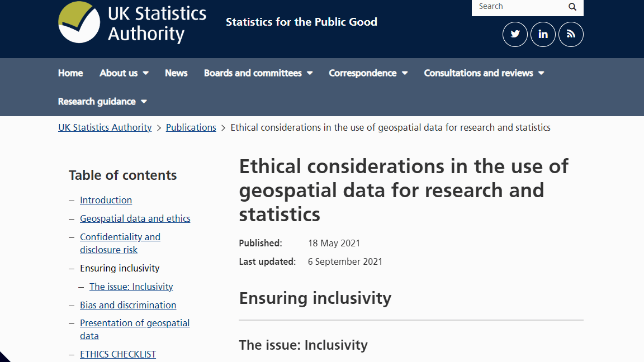This screenshot has height=362, width=644.
Task: Follow the UK Statistics Authority breadcrumb
Action: click(105, 127)
